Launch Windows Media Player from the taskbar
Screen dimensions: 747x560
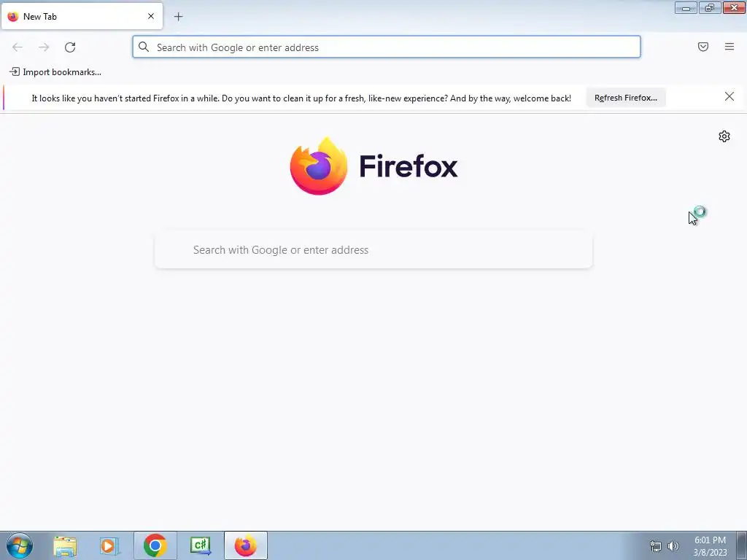[x=109, y=545]
